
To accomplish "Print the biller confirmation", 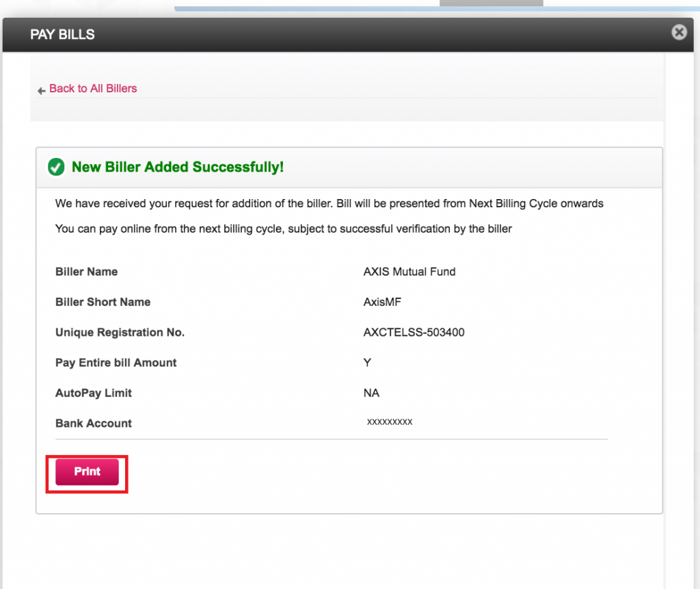I will 87,472.
